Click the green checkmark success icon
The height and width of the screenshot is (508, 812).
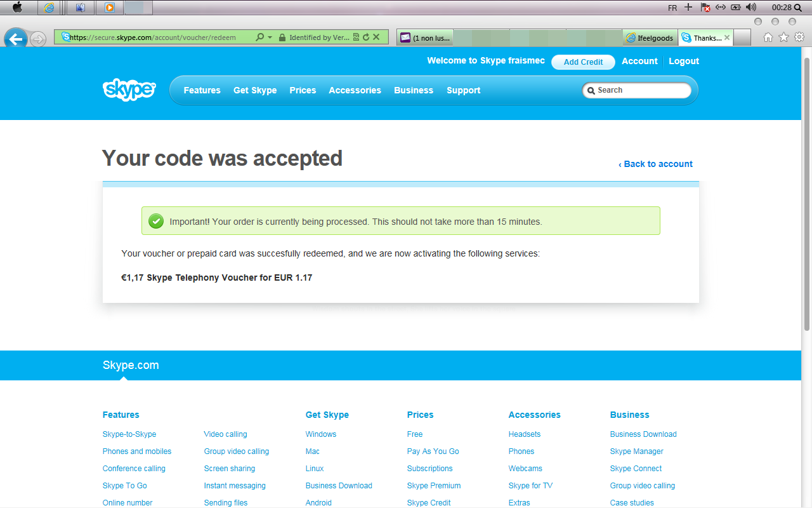[155, 221]
